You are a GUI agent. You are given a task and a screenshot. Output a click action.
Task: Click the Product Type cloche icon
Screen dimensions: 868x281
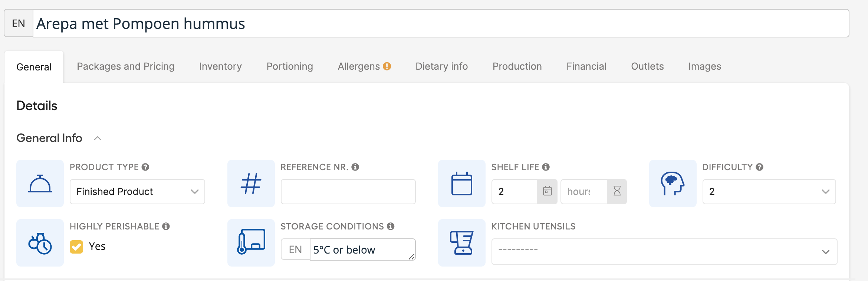pyautogui.click(x=40, y=184)
